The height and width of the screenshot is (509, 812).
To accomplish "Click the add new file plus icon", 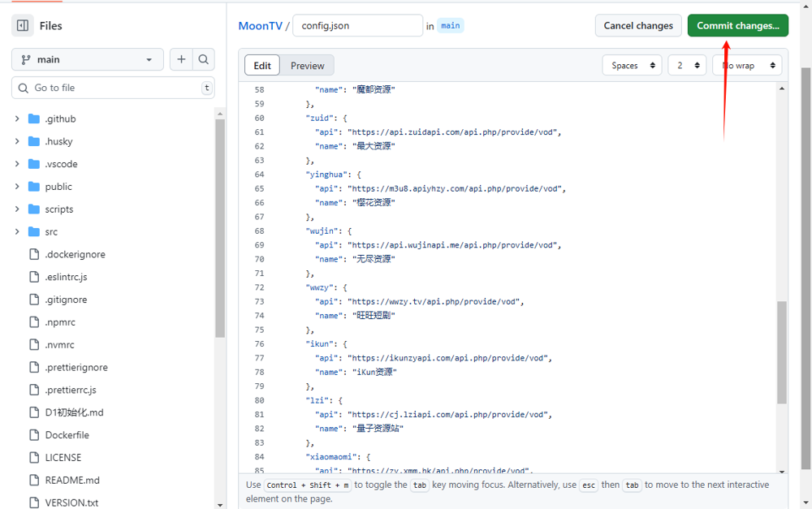I will point(181,59).
